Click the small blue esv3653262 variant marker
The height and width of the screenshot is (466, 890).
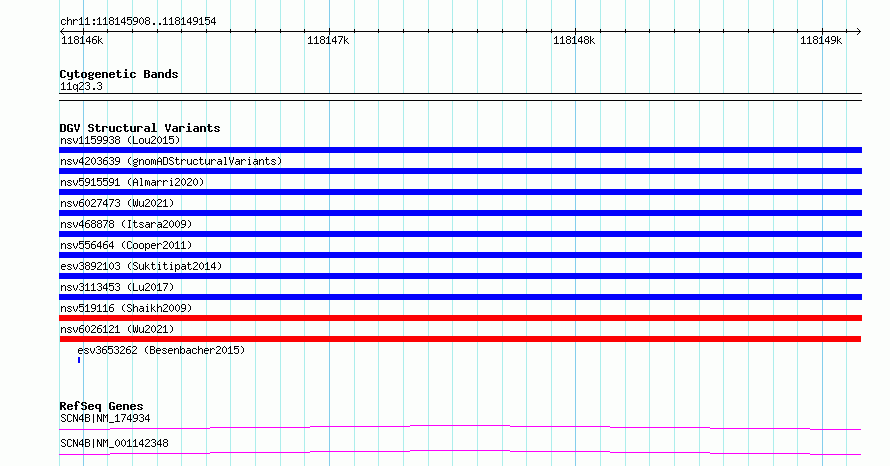point(79,360)
